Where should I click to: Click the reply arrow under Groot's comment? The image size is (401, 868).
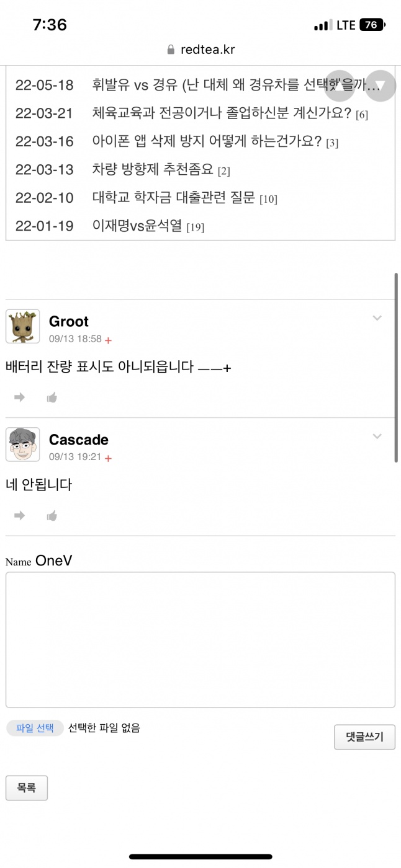point(19,397)
